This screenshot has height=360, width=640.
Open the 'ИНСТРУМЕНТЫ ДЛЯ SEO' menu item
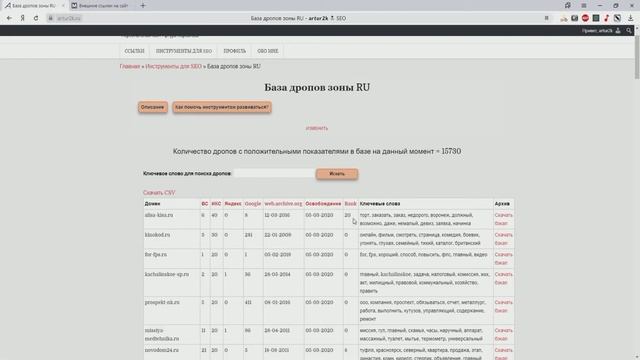tap(184, 51)
